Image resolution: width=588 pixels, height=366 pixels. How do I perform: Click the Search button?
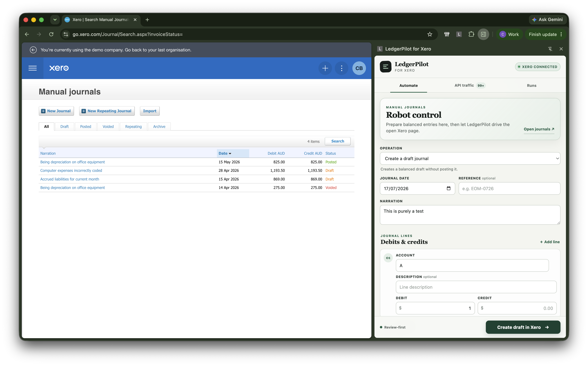tap(337, 141)
